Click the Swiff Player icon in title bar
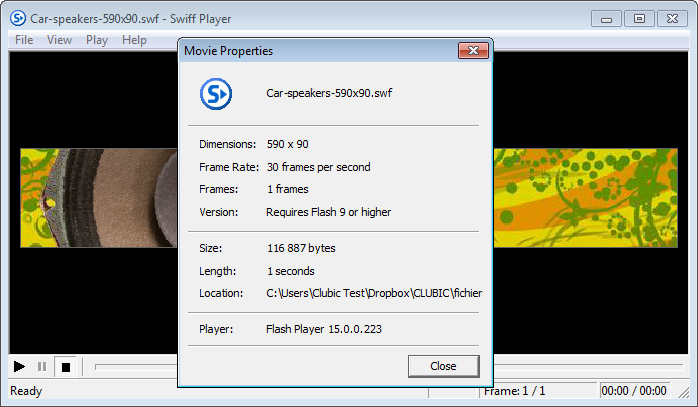698x407 pixels. tap(18, 19)
